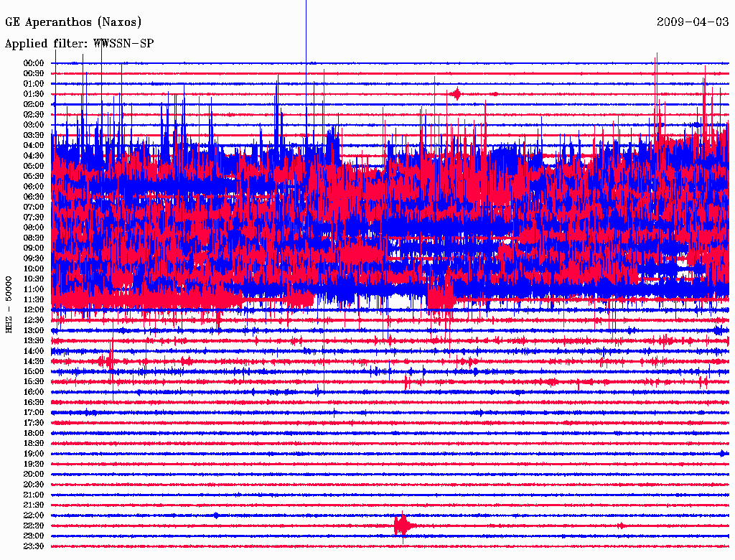Click the large red event on the 22:30 trace
This screenshot has height=560, width=735.
coord(403,526)
